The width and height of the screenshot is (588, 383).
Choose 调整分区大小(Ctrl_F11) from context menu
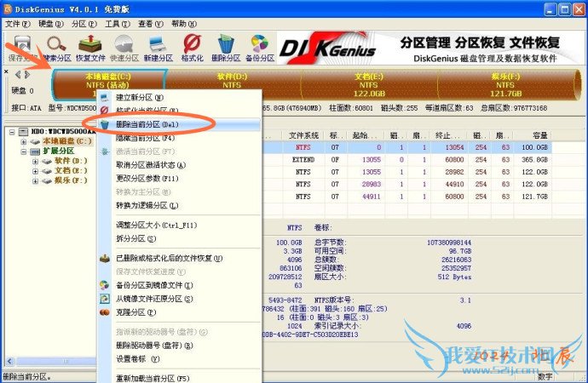click(x=179, y=226)
